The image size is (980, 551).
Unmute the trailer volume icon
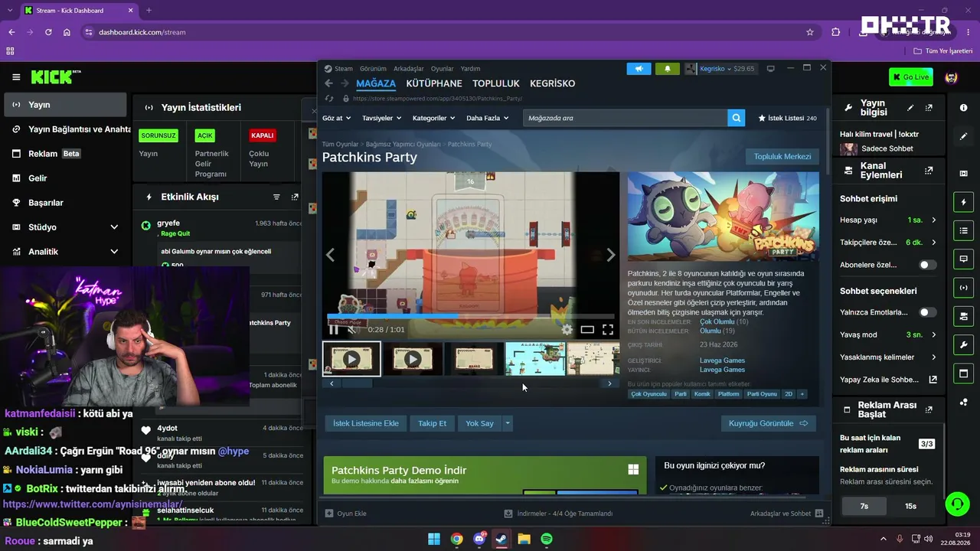(x=352, y=330)
